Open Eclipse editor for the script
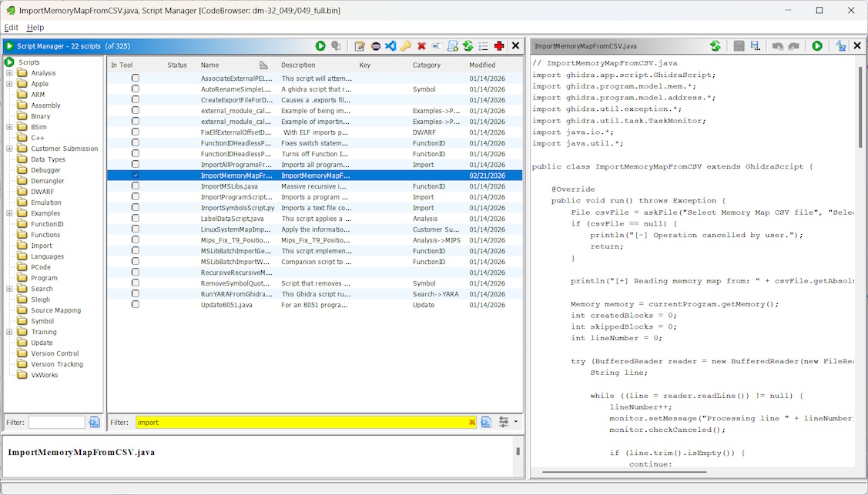The width and height of the screenshot is (868, 495). [x=375, y=46]
